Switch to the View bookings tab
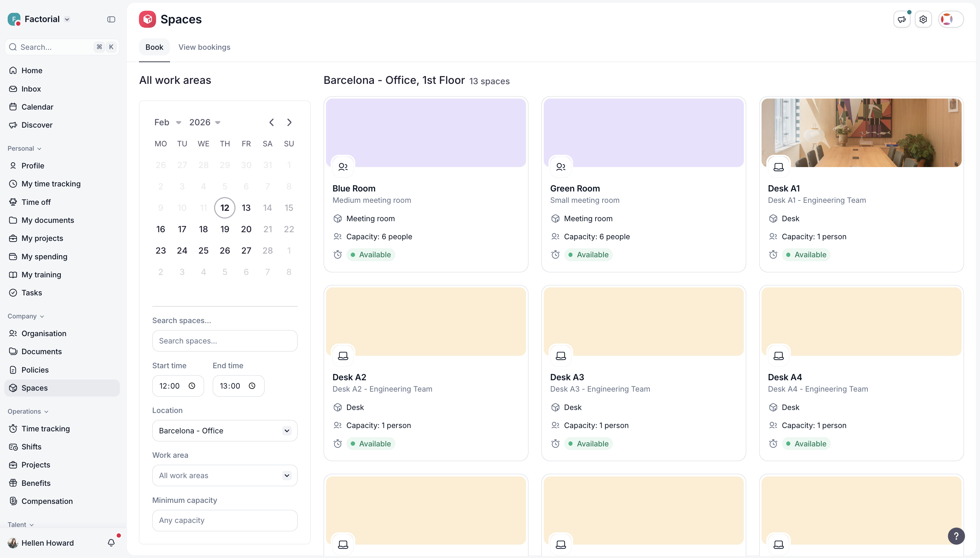The image size is (980, 558). (x=204, y=47)
